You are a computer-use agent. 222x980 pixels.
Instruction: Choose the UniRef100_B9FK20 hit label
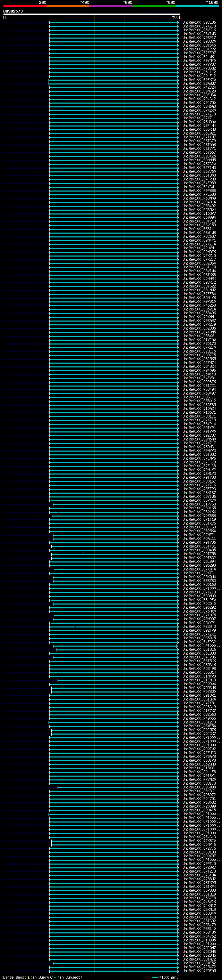click(x=199, y=80)
